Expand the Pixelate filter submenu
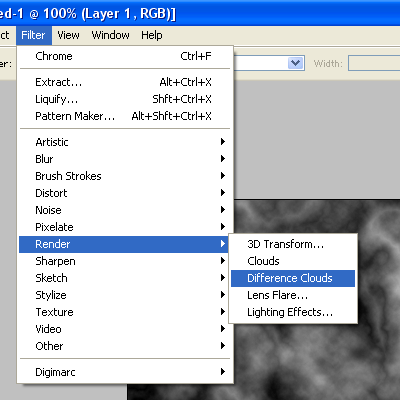 click(x=125, y=227)
